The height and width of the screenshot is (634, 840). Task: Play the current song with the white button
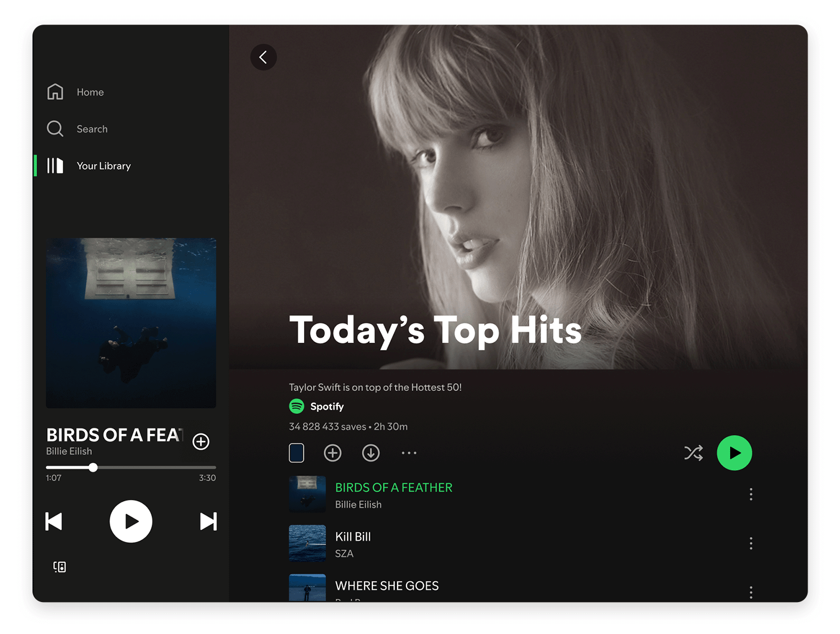131,521
